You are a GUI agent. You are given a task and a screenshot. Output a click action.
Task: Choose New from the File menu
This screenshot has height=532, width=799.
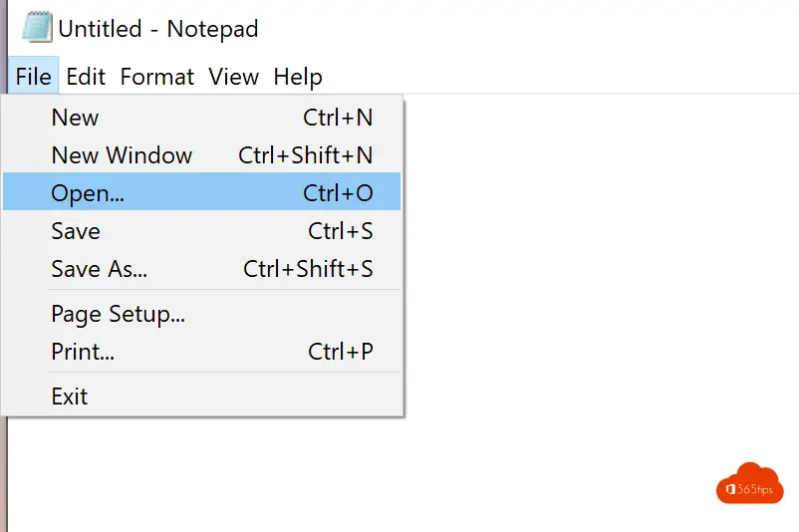(x=75, y=118)
